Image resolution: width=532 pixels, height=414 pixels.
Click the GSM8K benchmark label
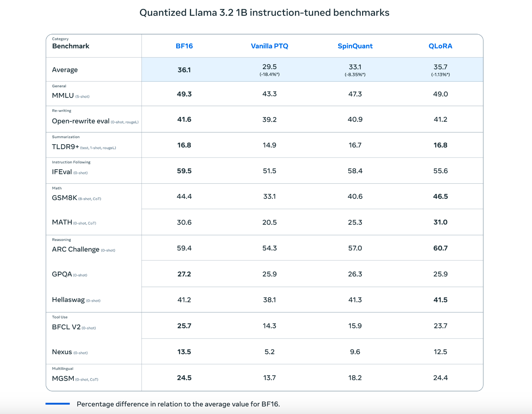pyautogui.click(x=65, y=198)
